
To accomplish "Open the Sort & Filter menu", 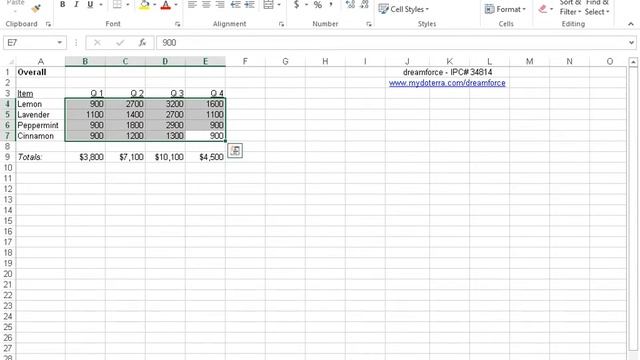I will click(570, 7).
